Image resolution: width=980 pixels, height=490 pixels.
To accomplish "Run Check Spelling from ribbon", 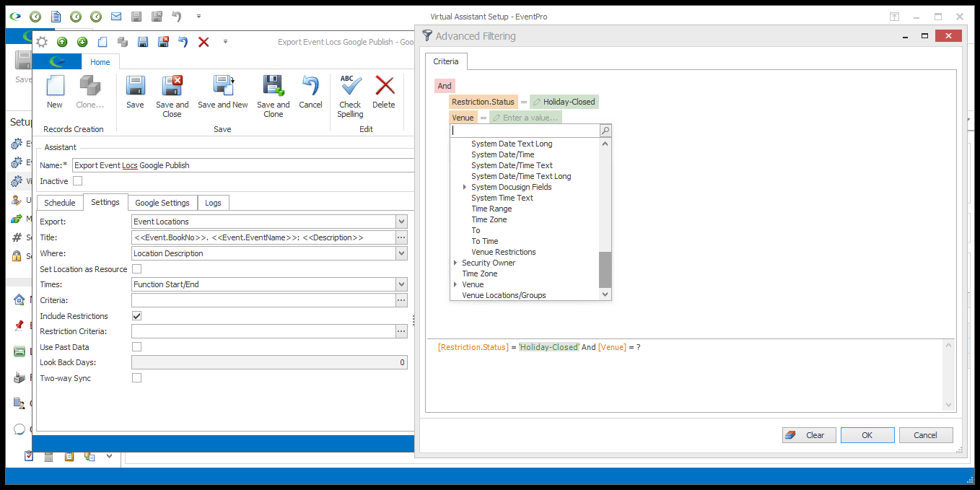I will (350, 96).
